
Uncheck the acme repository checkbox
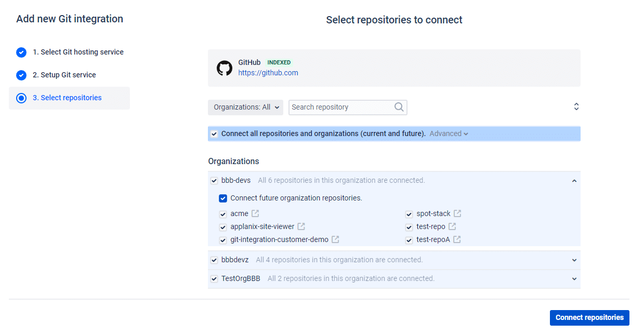pos(223,214)
